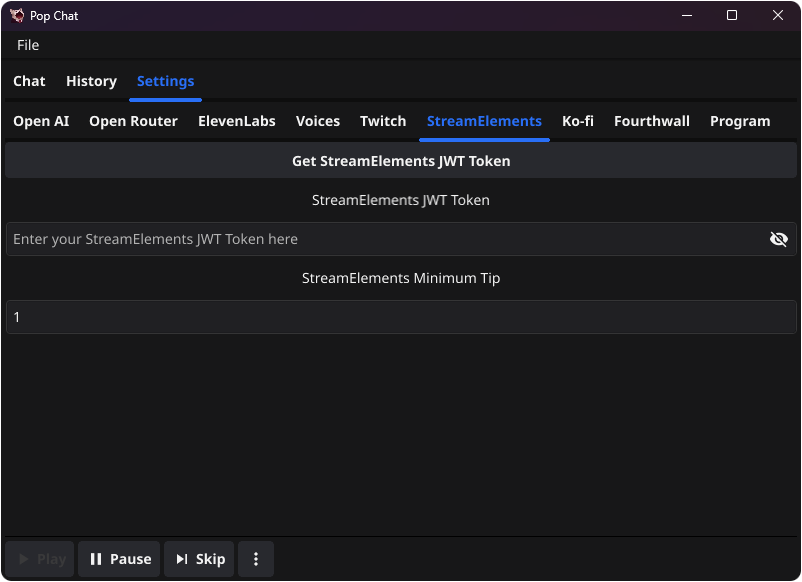The image size is (802, 582).
Task: Select the ElevenLabs tab
Action: point(236,121)
